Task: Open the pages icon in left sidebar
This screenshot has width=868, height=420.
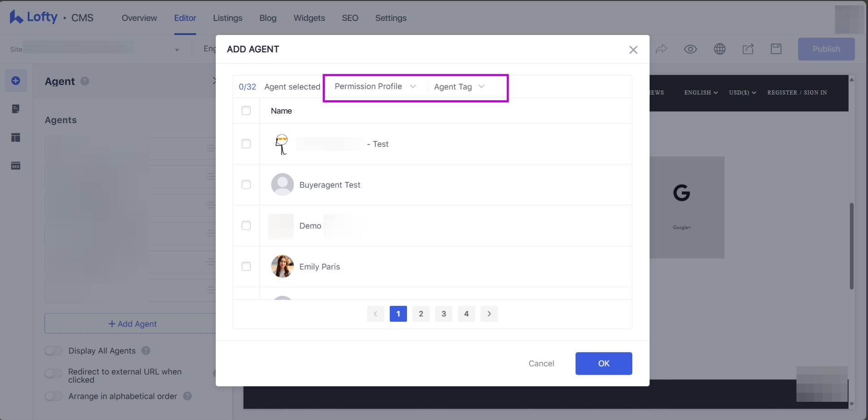Action: [16, 109]
